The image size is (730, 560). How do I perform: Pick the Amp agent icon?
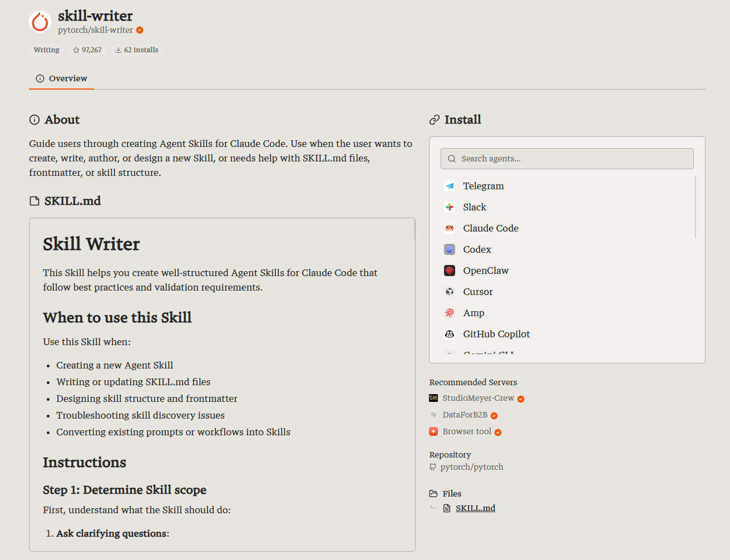(450, 313)
